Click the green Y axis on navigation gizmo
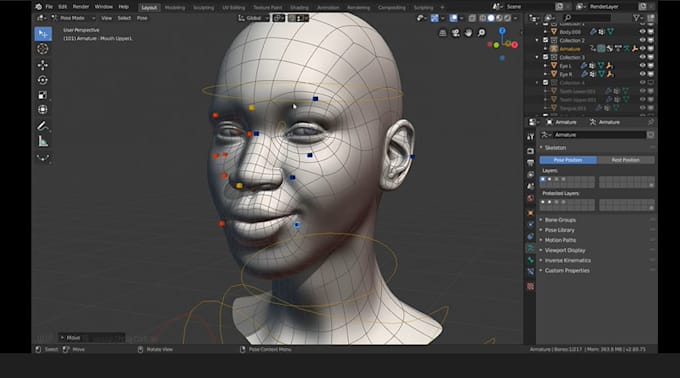680x378 pixels. (497, 45)
